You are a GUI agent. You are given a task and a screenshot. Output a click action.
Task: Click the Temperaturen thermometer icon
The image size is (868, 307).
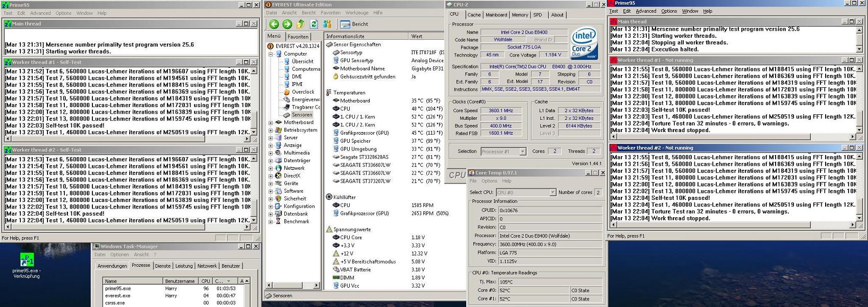[329, 92]
